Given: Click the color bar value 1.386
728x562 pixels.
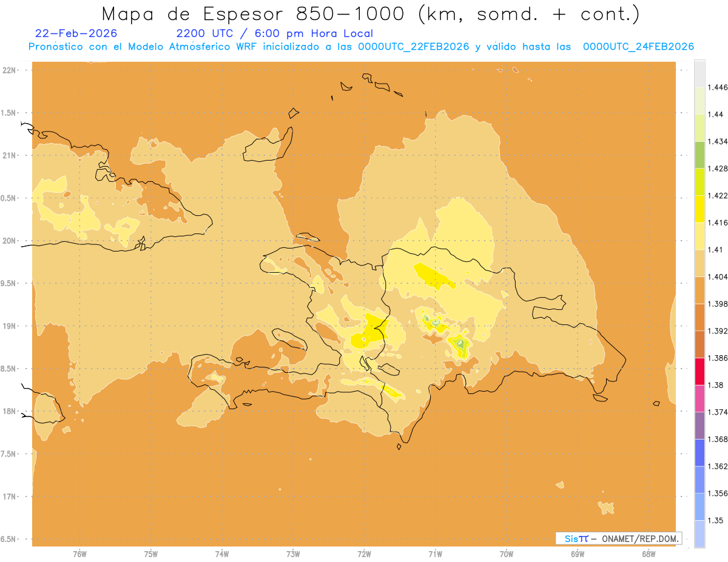Looking at the screenshot, I should [719, 358].
